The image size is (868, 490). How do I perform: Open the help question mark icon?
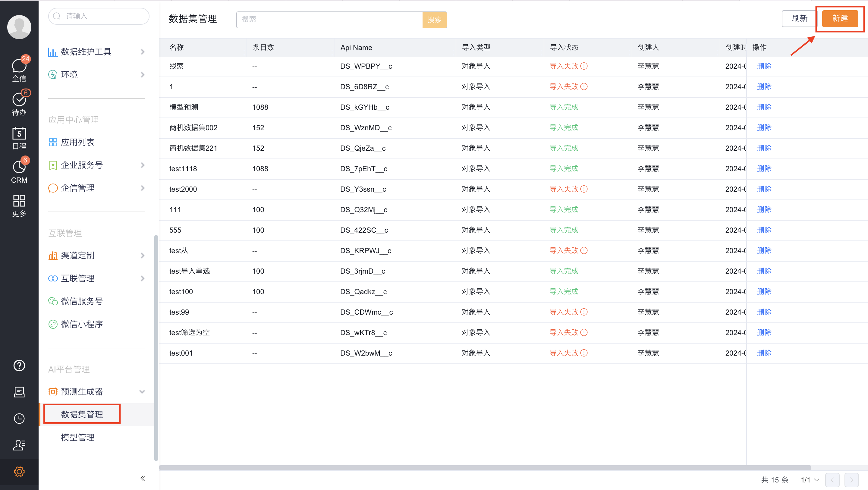[19, 365]
